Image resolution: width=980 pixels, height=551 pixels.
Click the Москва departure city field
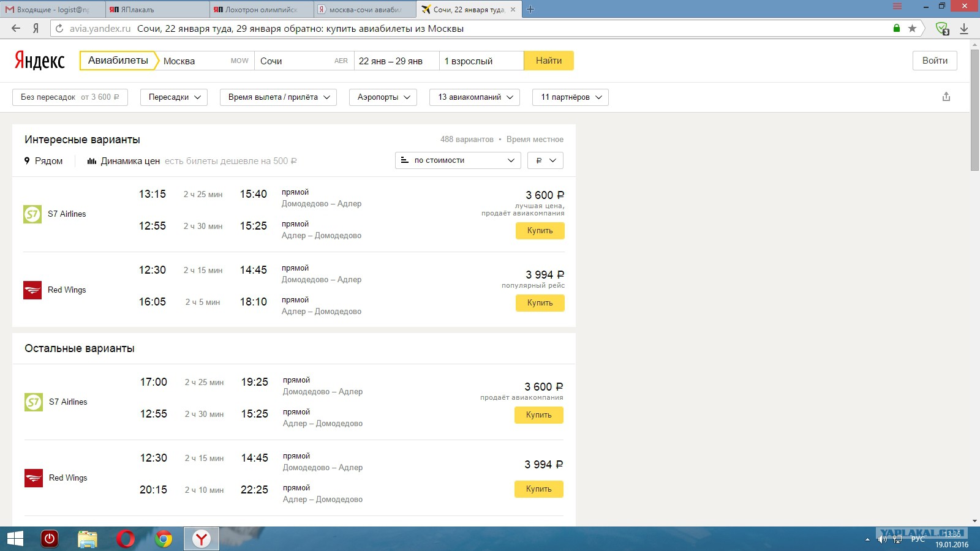(x=206, y=61)
